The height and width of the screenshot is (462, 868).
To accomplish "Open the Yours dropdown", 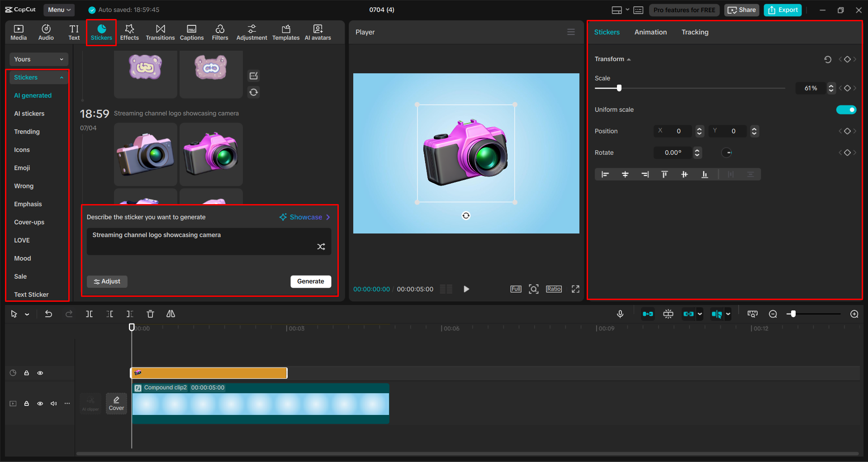I will point(38,59).
